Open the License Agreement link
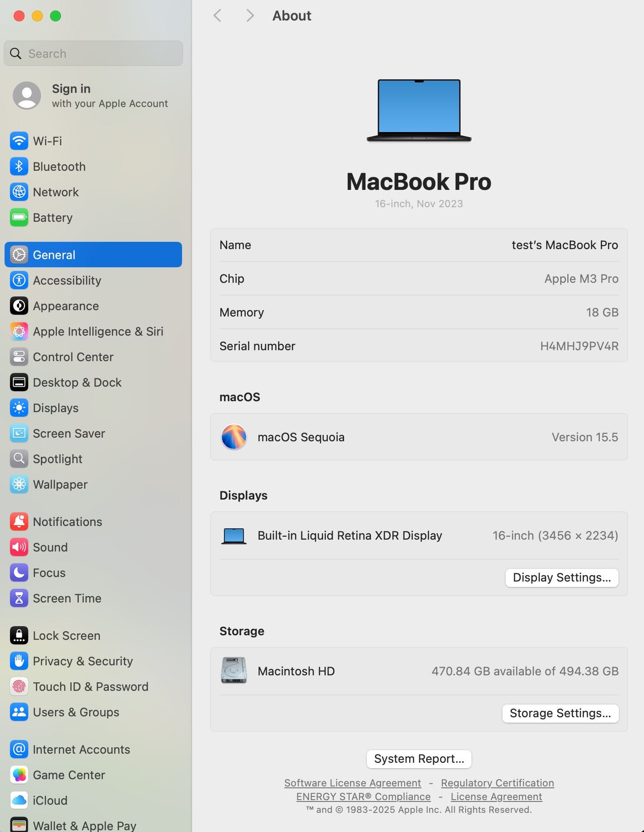The height and width of the screenshot is (832, 644). tap(497, 796)
